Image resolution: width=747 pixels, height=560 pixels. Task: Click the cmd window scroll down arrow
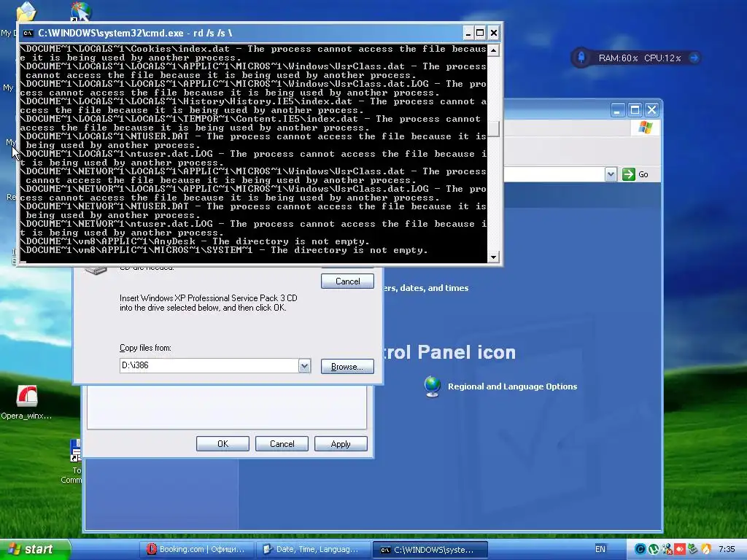[x=494, y=257]
